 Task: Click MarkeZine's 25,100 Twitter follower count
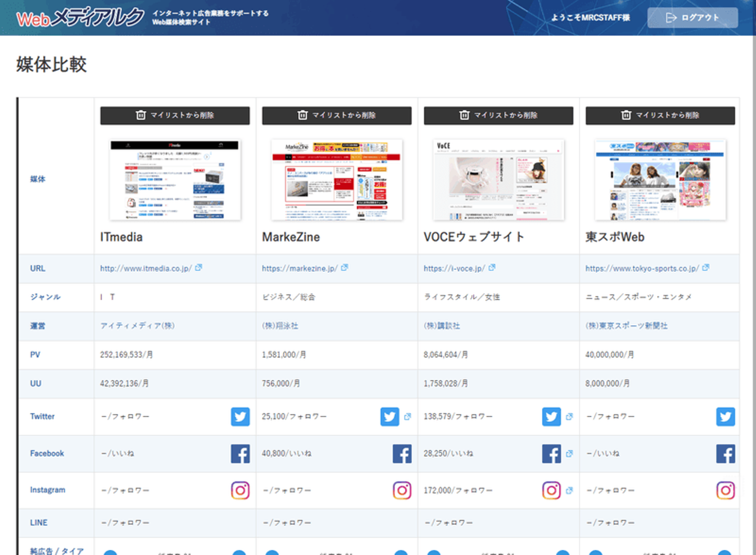294,417
